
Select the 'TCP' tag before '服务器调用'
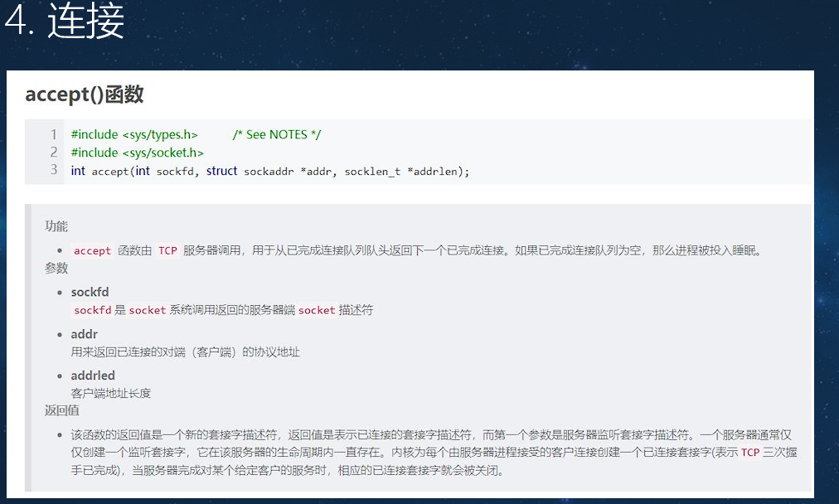[167, 250]
